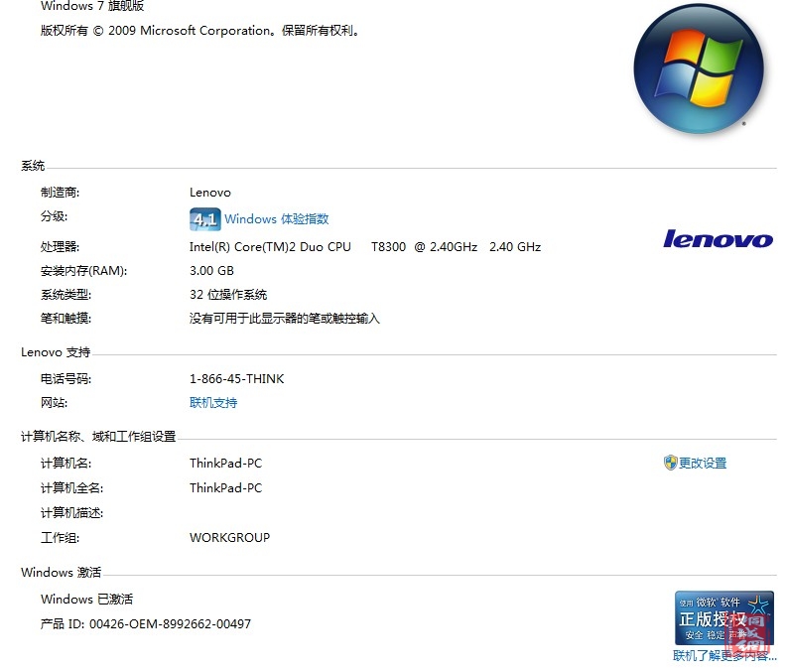The height and width of the screenshot is (672, 787).
Task: Click the 32 位操作系统 system type value
Action: 228,295
